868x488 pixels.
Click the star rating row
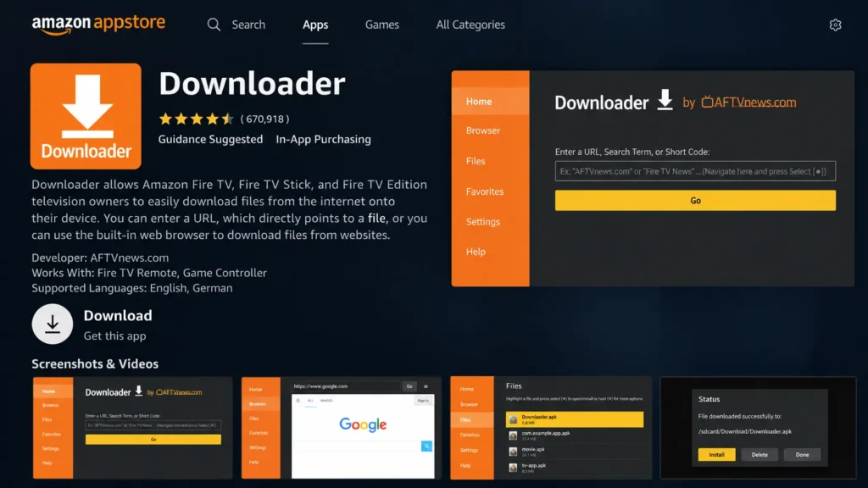coord(196,119)
